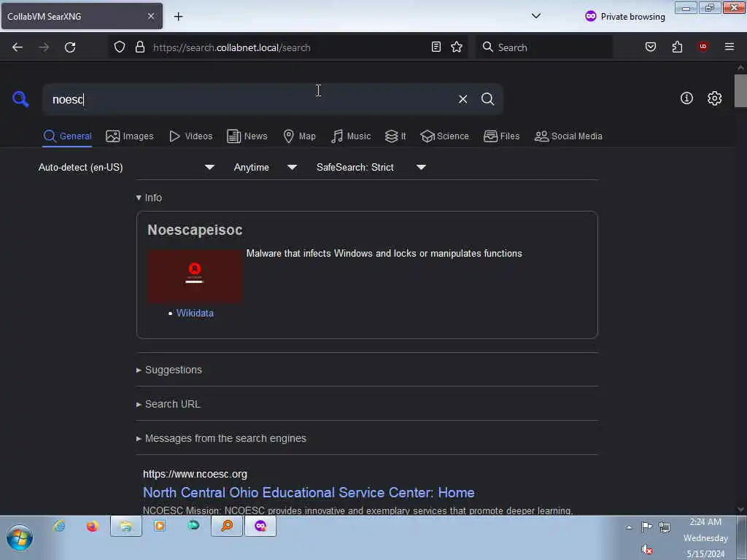Image resolution: width=747 pixels, height=560 pixels.
Task: Go back with the browser back arrow
Action: point(18,47)
